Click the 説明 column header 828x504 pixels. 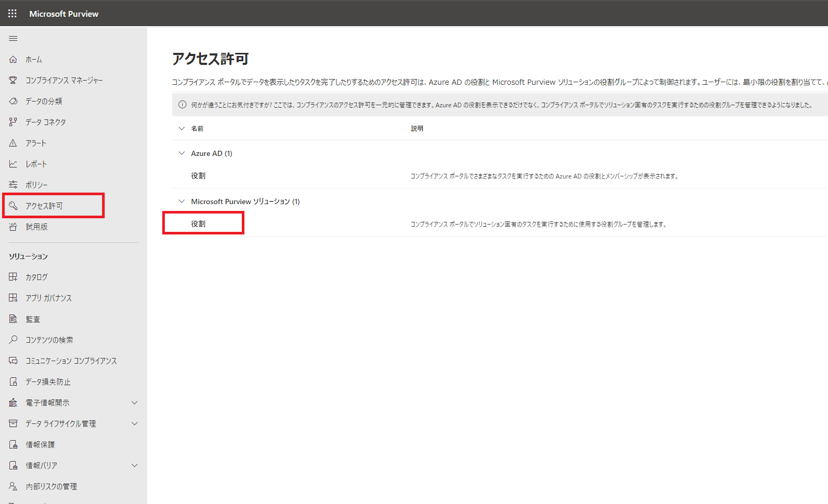coord(417,129)
